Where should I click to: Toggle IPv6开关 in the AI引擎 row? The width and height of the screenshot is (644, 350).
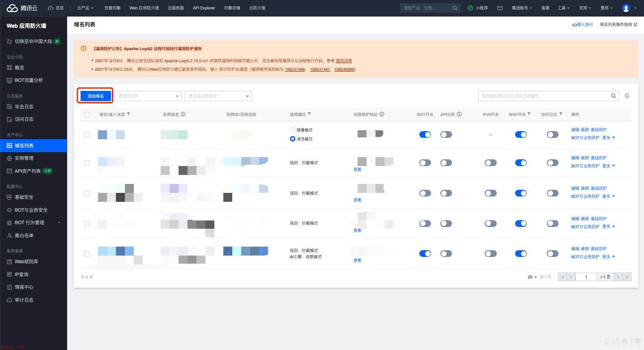pyautogui.click(x=490, y=253)
